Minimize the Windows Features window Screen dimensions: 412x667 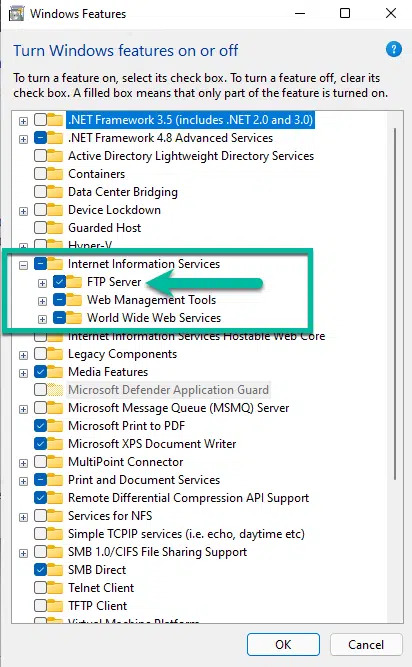click(300, 13)
